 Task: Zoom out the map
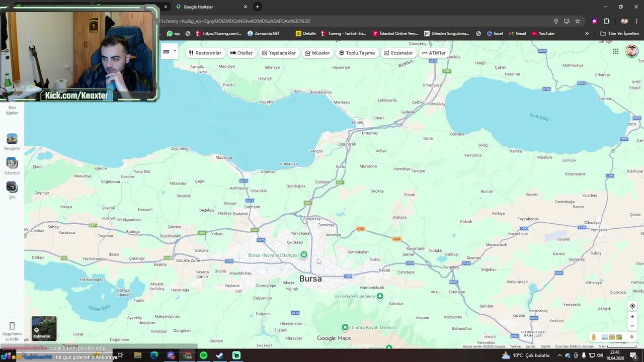click(x=632, y=326)
